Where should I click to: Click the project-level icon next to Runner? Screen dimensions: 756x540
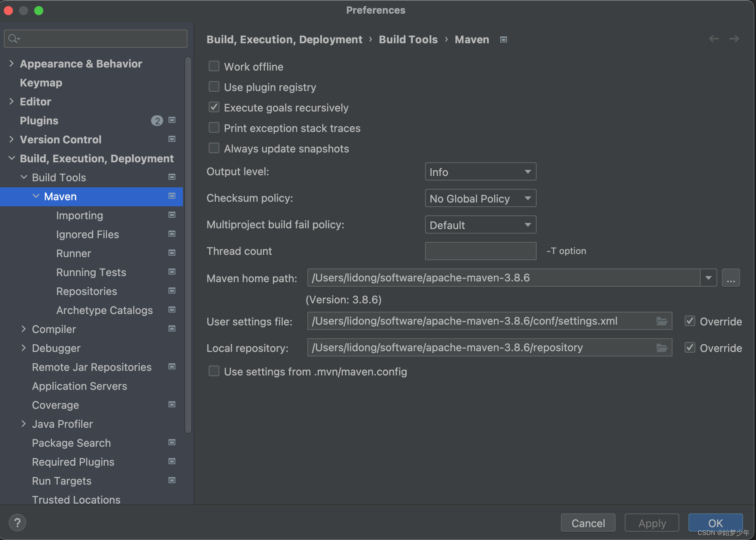[x=172, y=253]
